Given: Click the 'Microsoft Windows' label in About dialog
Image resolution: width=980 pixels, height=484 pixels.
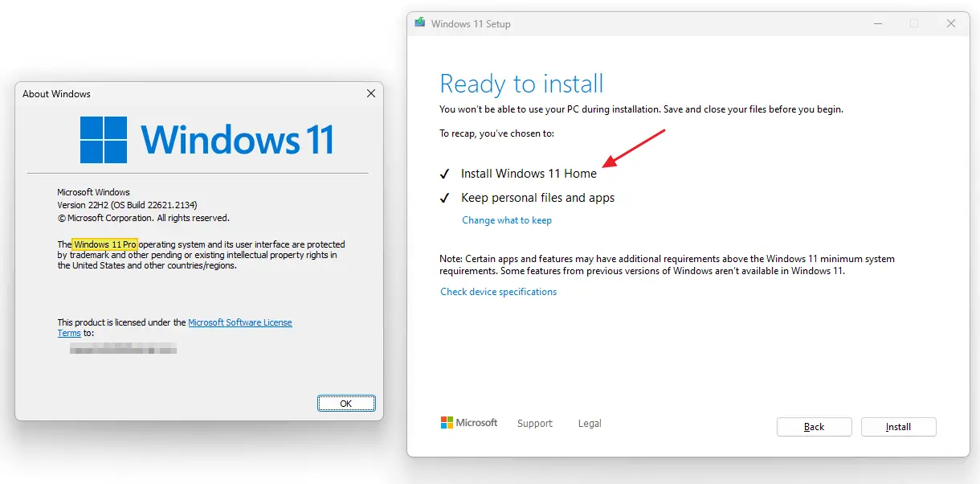Looking at the screenshot, I should click(93, 192).
